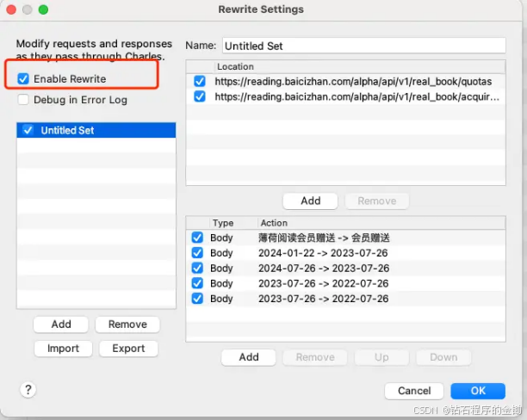Disable the real_book/acquir... location checkbox
Viewport: 527px width, 420px height.
199,96
